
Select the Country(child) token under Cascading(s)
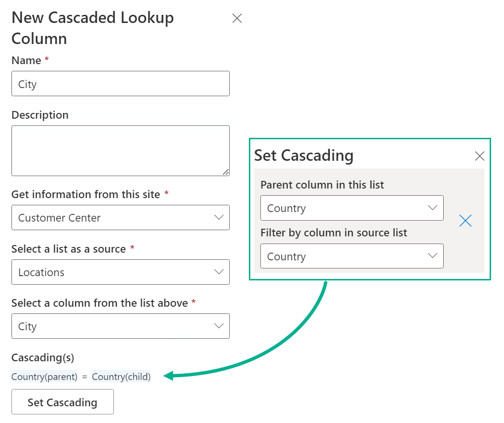[x=122, y=377]
